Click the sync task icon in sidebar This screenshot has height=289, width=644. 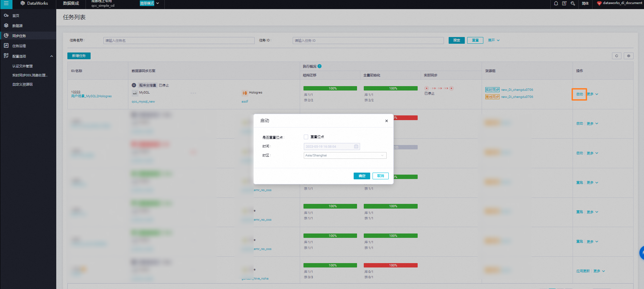(6, 35)
